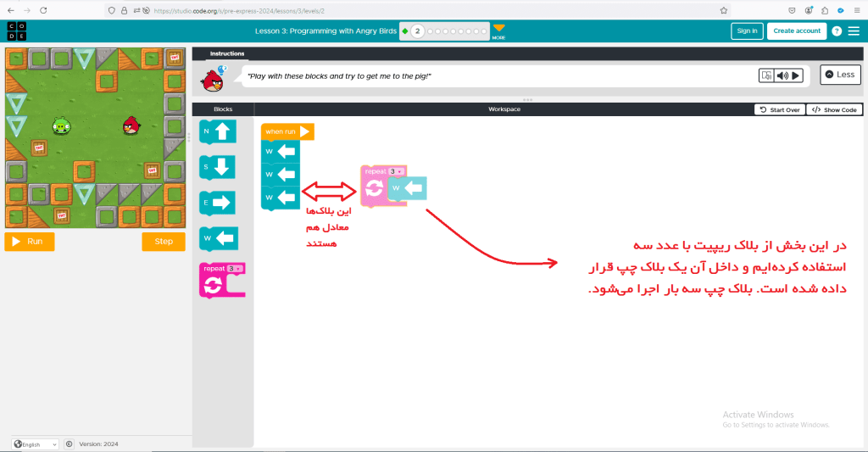Select the current level 2 bubble
Screen dimensions: 868x452
coord(417,31)
